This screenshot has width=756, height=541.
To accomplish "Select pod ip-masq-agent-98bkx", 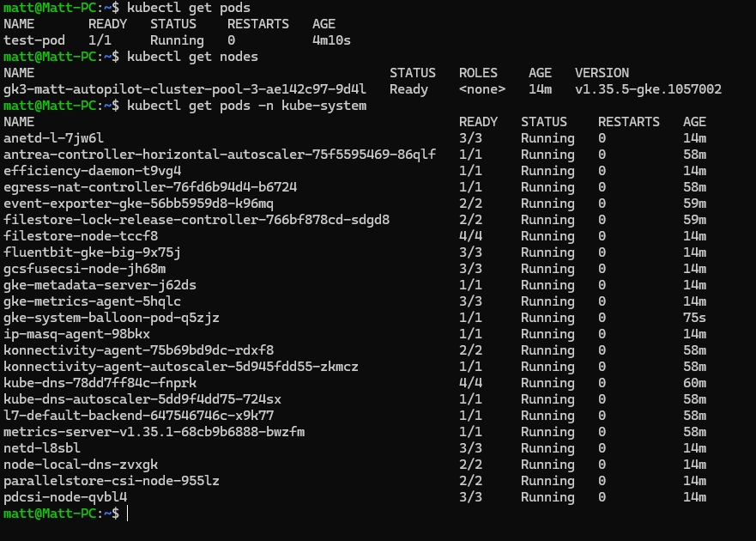I will click(76, 334).
